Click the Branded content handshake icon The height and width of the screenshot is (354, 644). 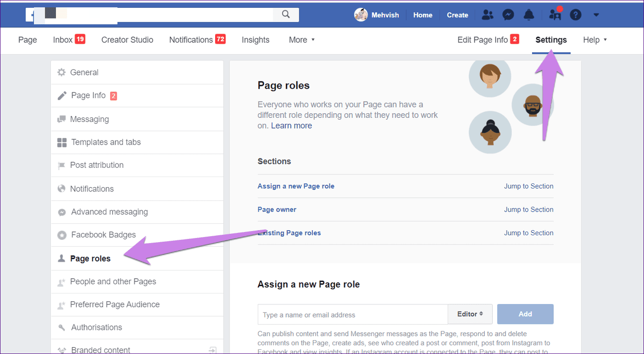[x=62, y=350]
